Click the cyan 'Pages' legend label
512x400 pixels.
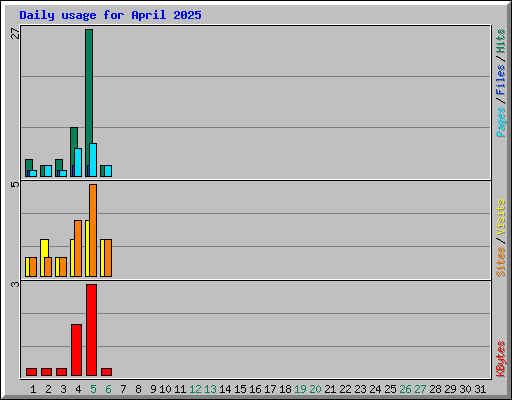coord(501,122)
